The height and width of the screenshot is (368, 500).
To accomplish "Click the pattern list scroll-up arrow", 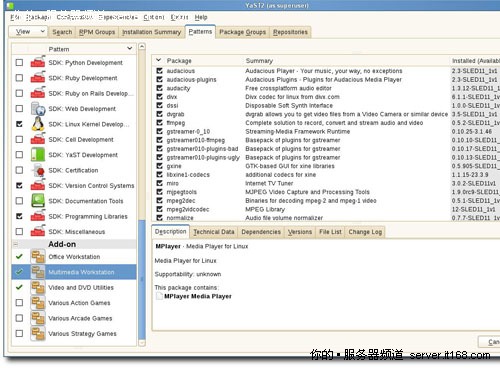I will tap(142, 46).
